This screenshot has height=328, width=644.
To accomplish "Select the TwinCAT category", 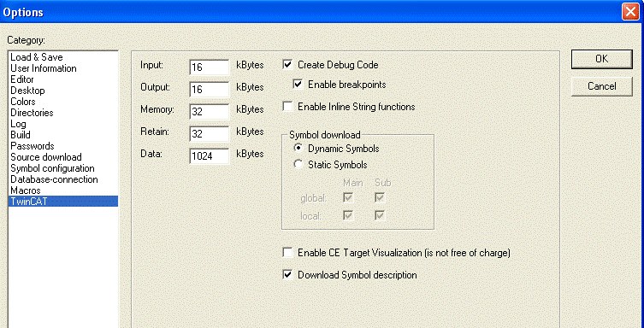I will [x=63, y=202].
